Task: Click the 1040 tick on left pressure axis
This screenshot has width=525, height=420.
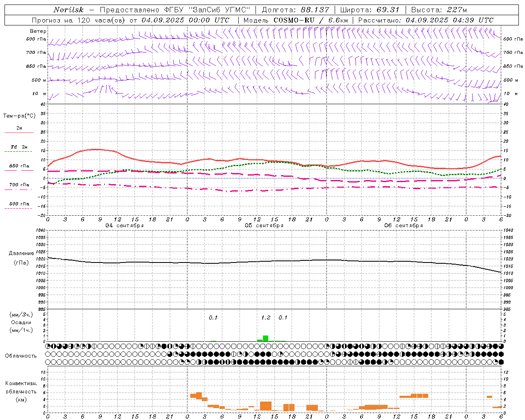Action: point(41,230)
